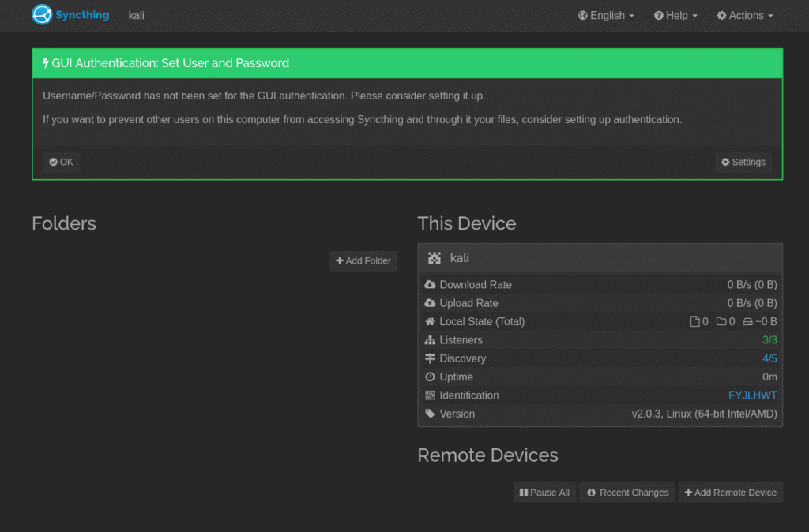Viewport: 809px width, 532px height.
Task: Click the Upload Rate value
Action: [x=752, y=303]
